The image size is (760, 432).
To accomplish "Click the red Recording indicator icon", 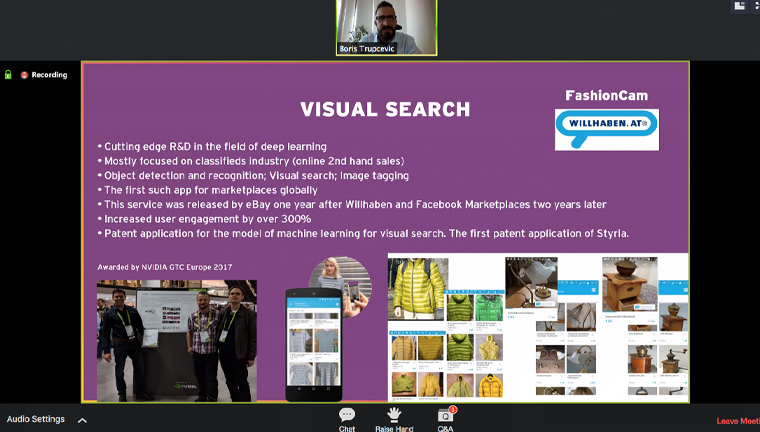I will [x=24, y=75].
